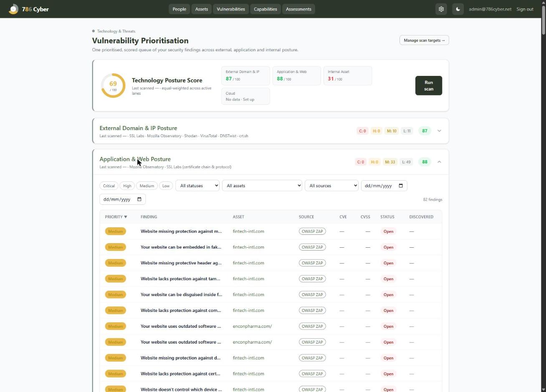Click the Status column header

(x=387, y=217)
